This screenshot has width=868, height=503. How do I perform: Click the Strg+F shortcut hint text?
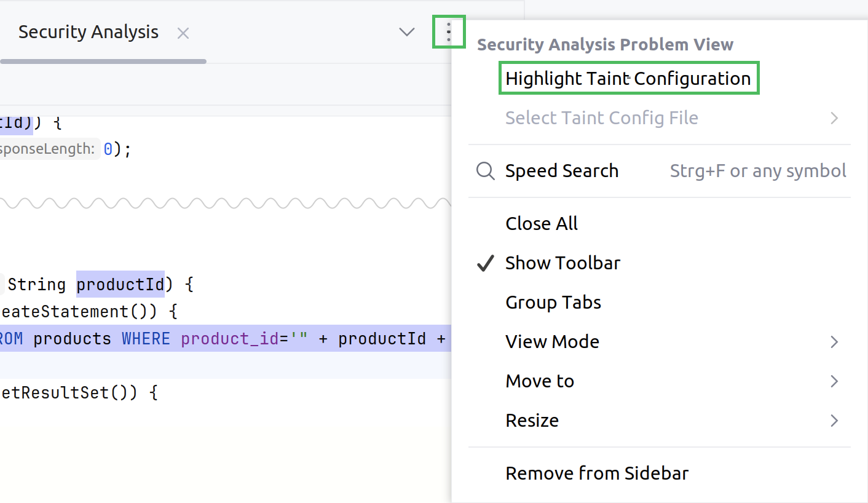tap(757, 171)
